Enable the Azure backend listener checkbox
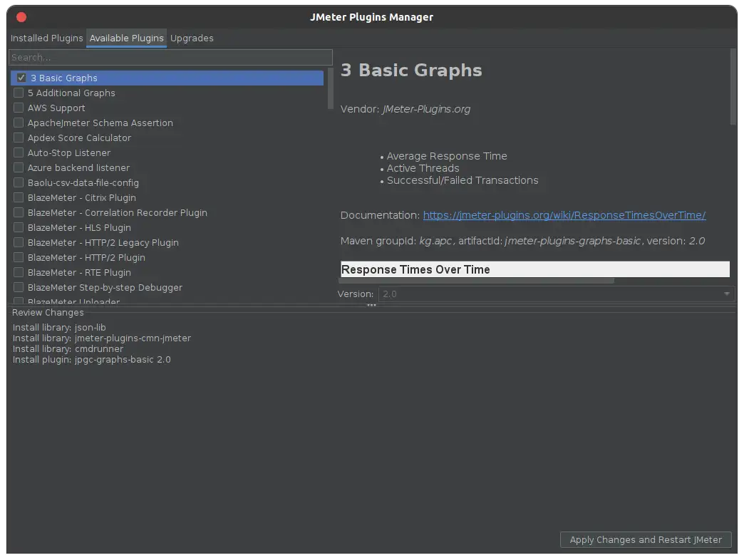Viewport: 744px width, 560px height. tap(19, 167)
